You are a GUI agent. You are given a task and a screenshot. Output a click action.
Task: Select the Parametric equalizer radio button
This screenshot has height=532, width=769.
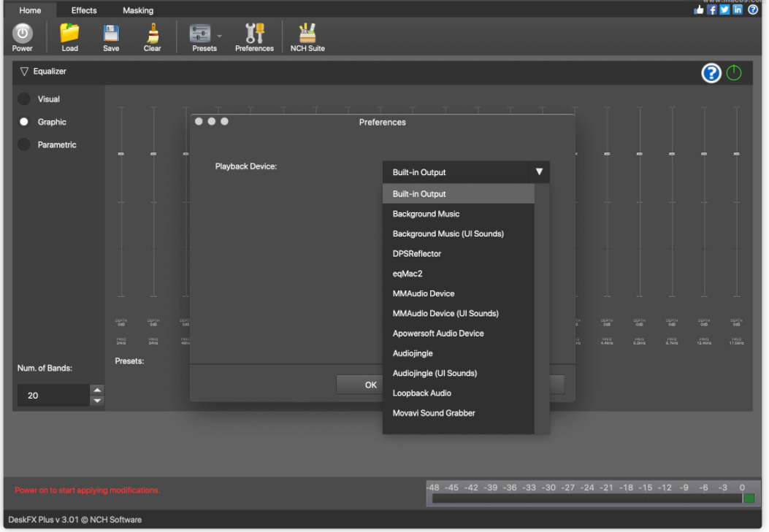tap(24, 144)
